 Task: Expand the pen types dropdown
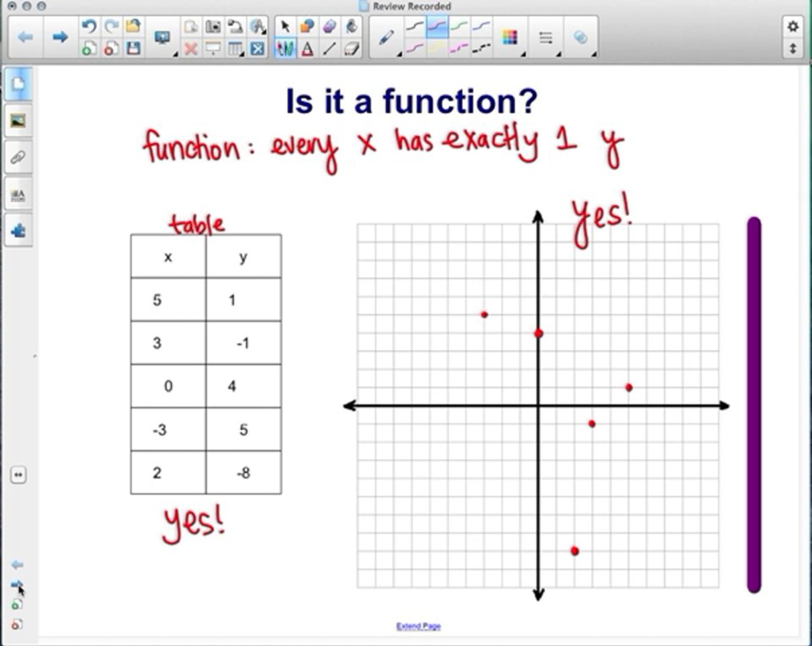399,55
